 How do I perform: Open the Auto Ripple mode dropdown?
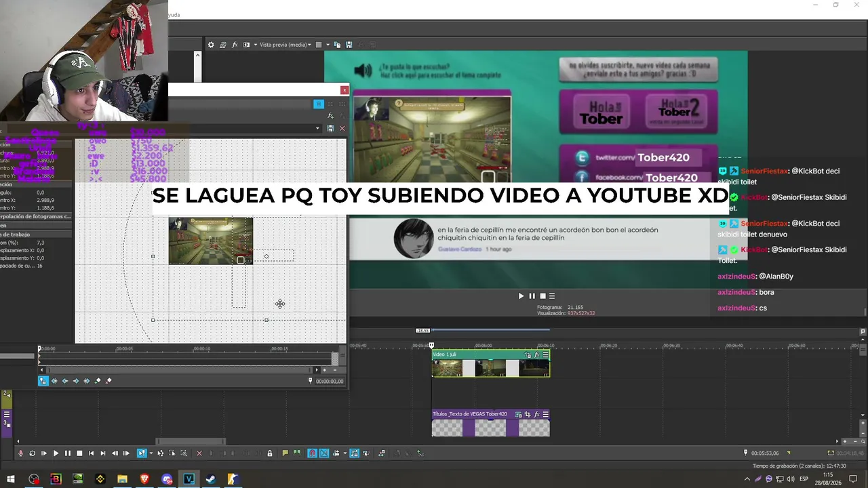344,453
